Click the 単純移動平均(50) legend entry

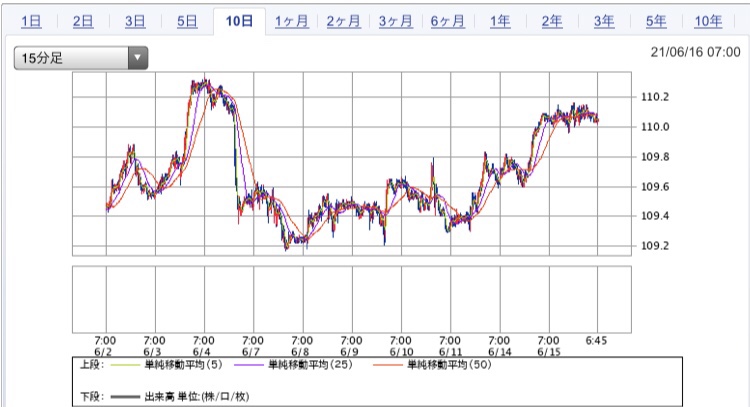click(x=432, y=365)
